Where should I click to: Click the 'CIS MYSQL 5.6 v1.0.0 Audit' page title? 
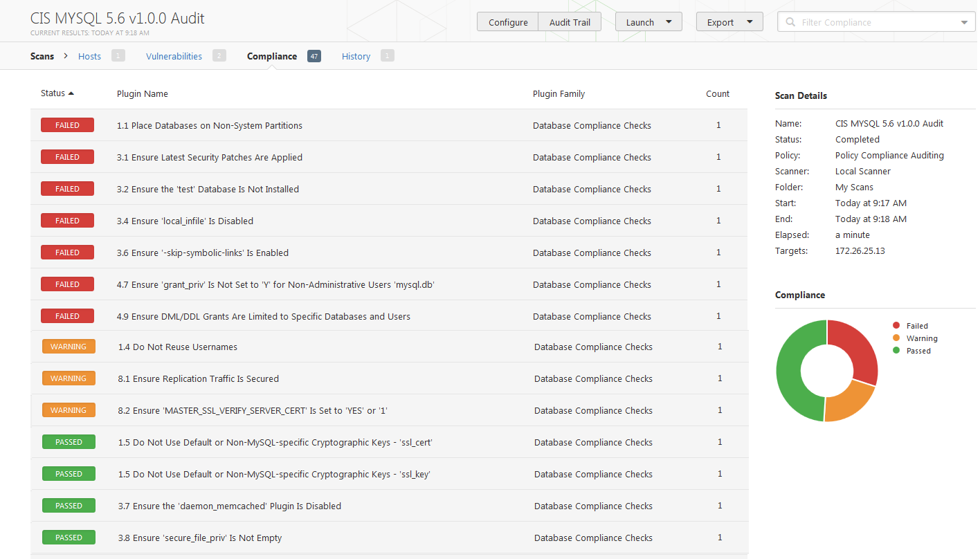pyautogui.click(x=118, y=18)
